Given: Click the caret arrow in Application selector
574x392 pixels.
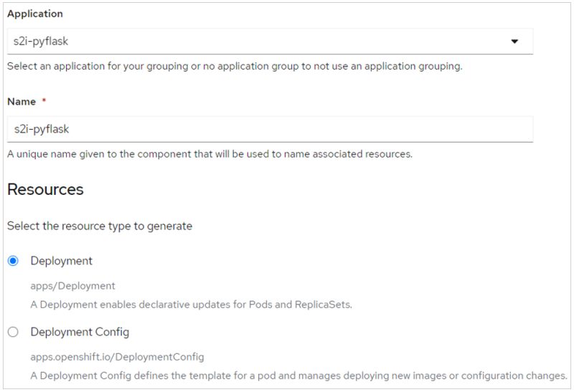Looking at the screenshot, I should [x=514, y=42].
